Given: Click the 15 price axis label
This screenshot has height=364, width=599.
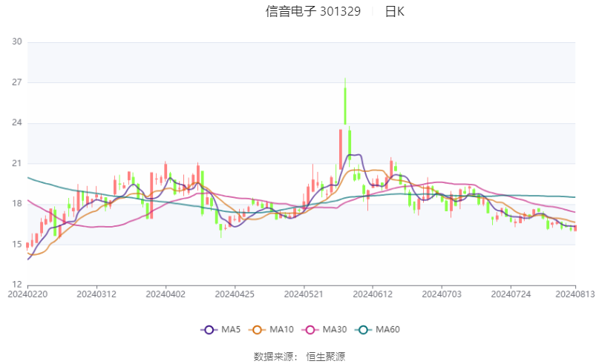Looking at the screenshot, I should coord(17,244).
